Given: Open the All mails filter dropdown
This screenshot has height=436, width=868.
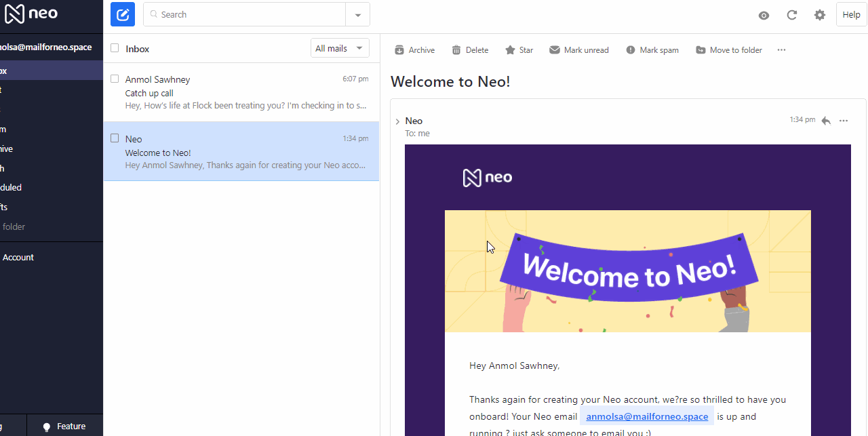Looking at the screenshot, I should (340, 48).
